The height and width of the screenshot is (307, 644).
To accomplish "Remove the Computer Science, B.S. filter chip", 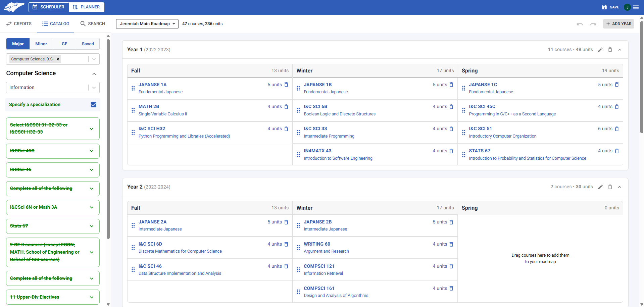I will click(58, 59).
